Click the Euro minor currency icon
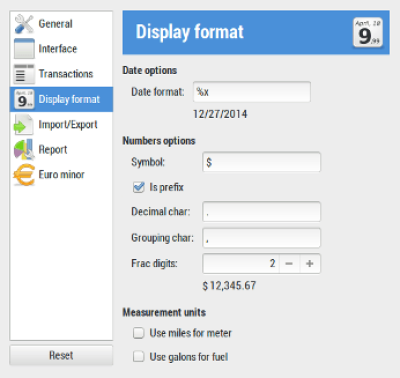400x378 pixels. coord(24,174)
